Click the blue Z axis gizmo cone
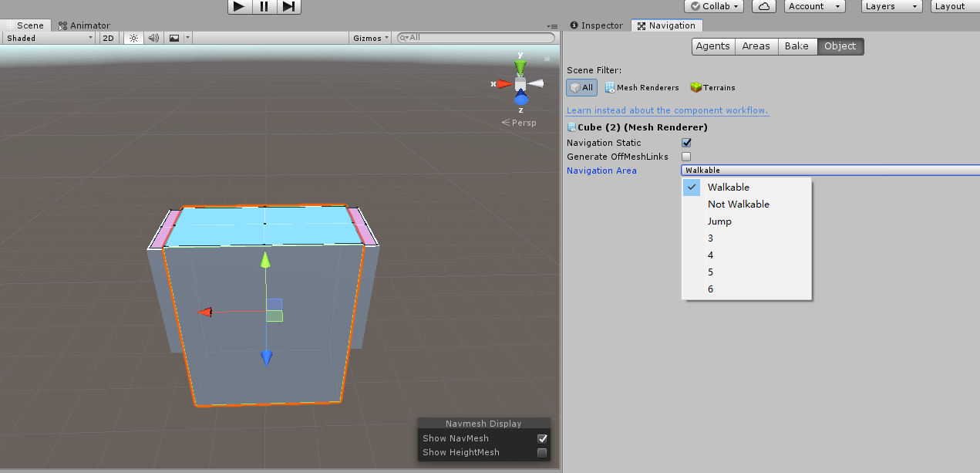The image size is (980, 473). [x=521, y=99]
